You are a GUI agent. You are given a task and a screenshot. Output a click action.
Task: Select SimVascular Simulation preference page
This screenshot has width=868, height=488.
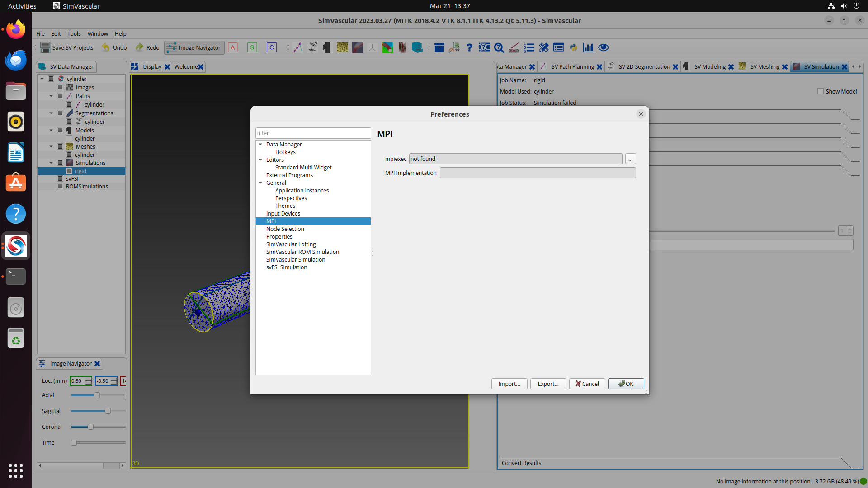click(x=296, y=259)
